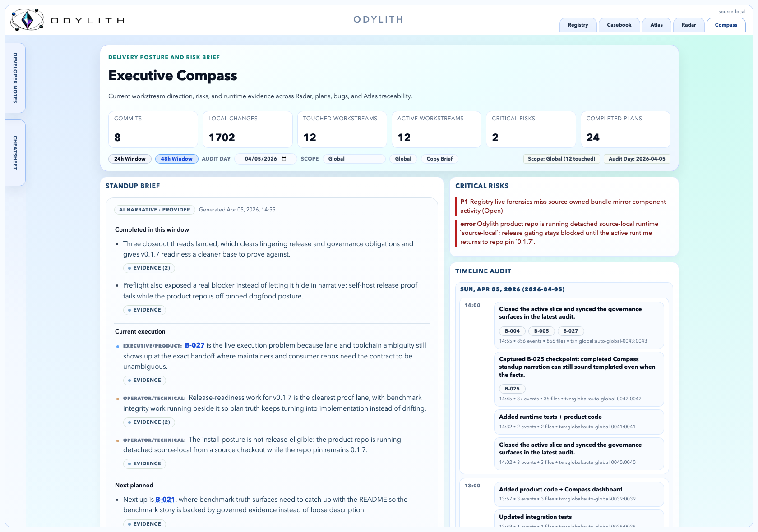Click the Commits stat card
The height and width of the screenshot is (532, 758).
(153, 129)
